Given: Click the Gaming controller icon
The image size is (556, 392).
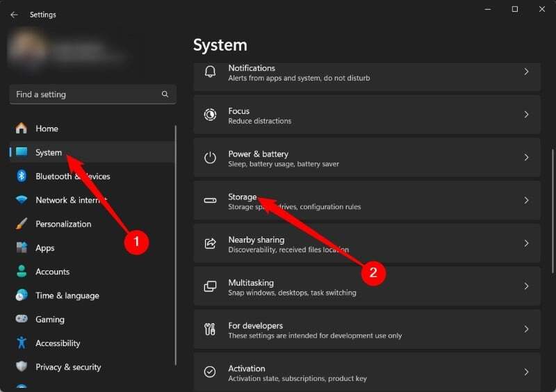Looking at the screenshot, I should coord(22,318).
